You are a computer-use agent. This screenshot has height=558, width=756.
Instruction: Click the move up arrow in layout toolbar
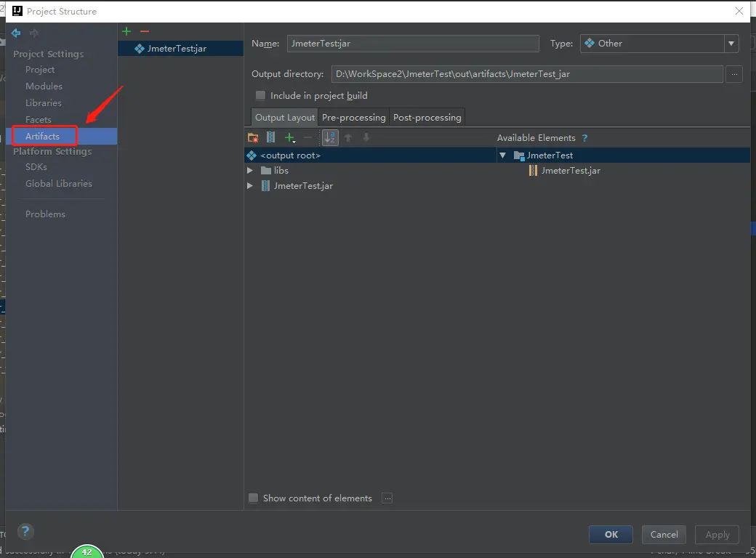348,138
